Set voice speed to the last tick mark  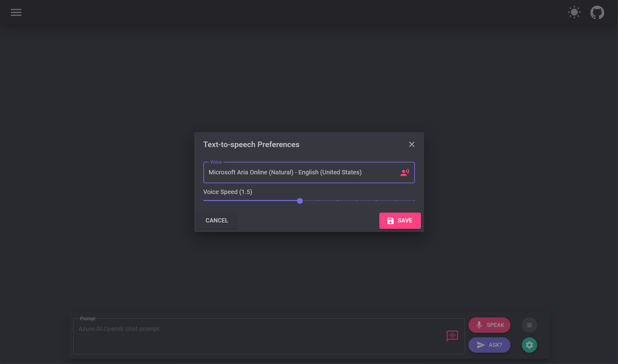[x=414, y=201]
